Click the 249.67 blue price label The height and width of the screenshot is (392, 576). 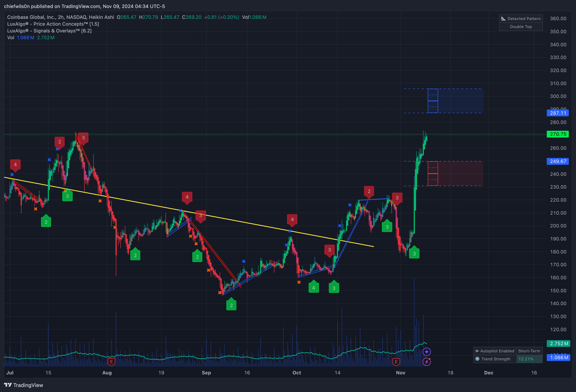pos(558,161)
